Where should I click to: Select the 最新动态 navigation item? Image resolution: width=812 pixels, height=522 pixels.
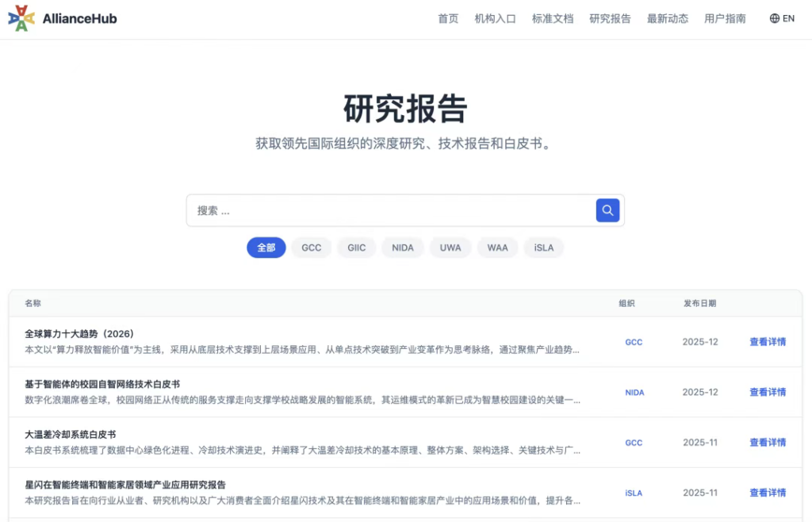click(x=667, y=18)
